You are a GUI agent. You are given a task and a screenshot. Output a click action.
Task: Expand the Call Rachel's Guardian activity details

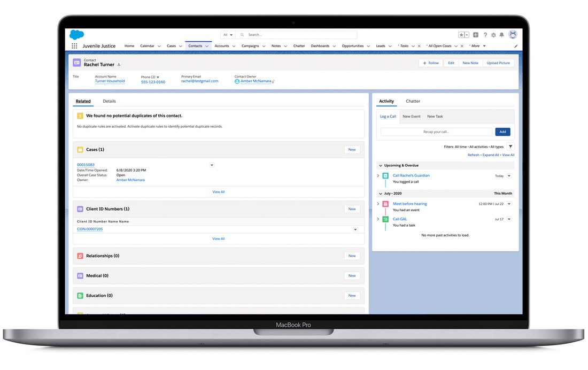coord(378,175)
